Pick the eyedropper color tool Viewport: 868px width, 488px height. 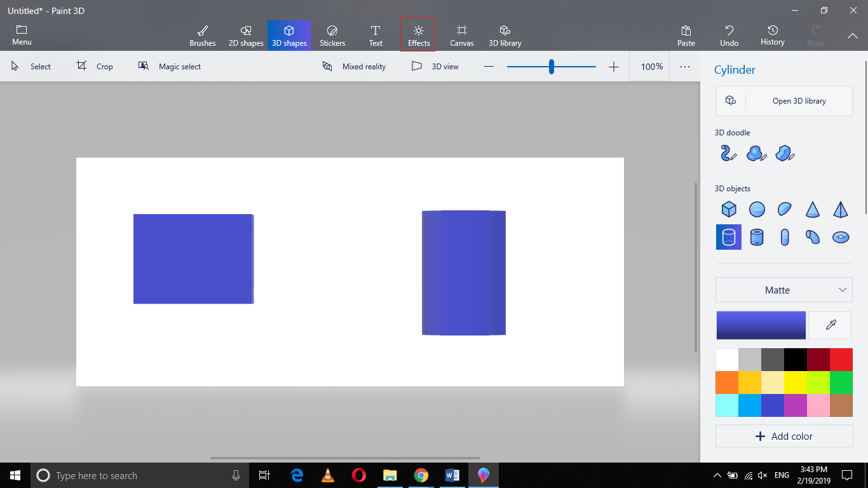pyautogui.click(x=830, y=325)
